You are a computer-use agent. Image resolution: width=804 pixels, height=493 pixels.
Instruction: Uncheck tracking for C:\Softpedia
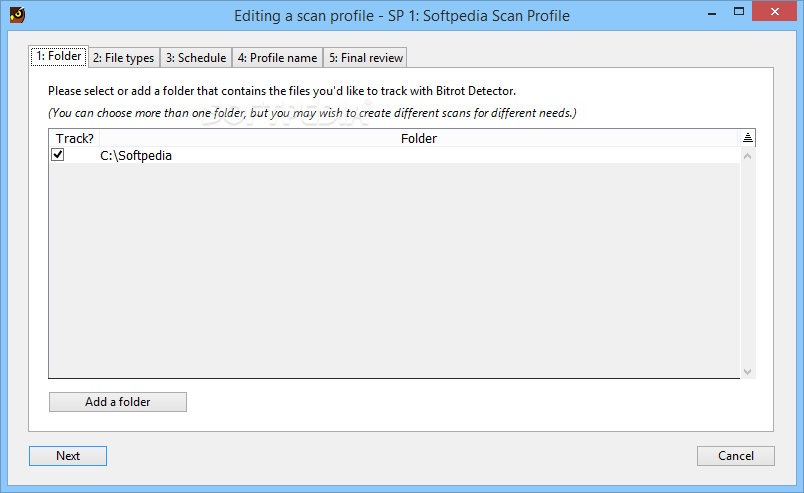pos(57,154)
